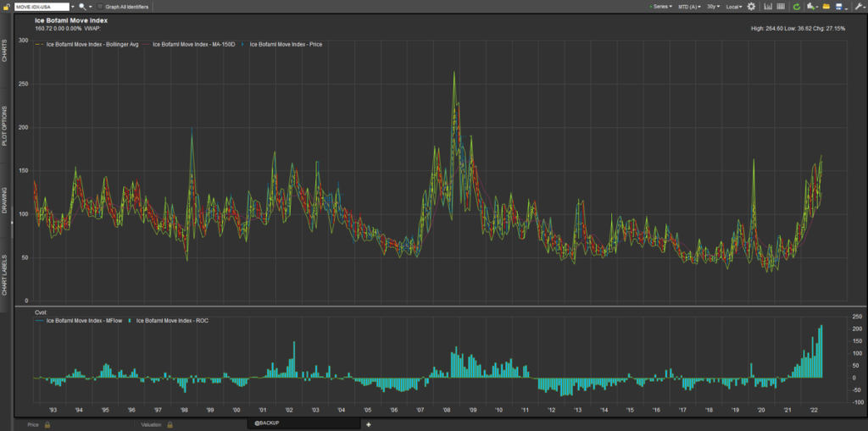Viewport: 868px width, 431px height.
Task: Open the Series dropdown
Action: pos(661,7)
